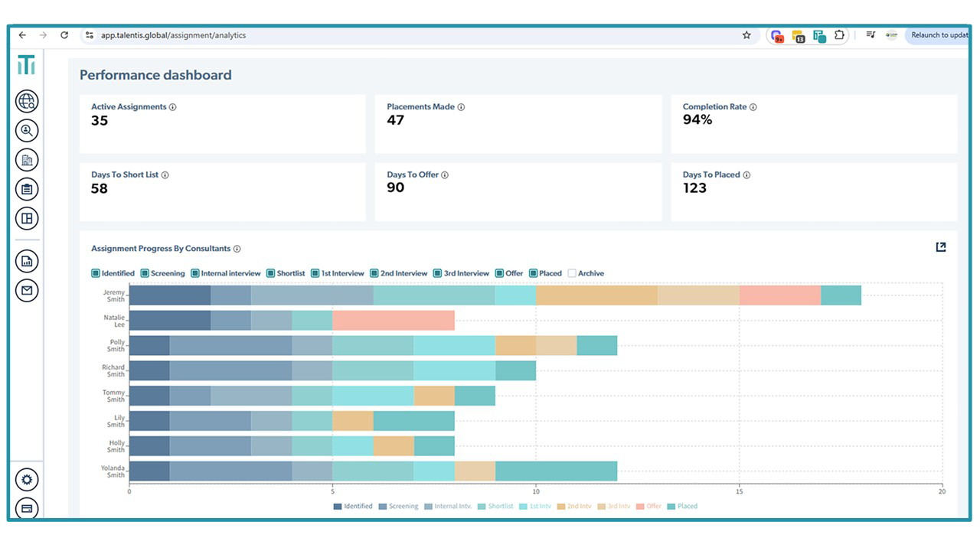Viewport: 980px width, 551px height.
Task: Open the layout board icon in the sidebar
Action: (x=27, y=218)
